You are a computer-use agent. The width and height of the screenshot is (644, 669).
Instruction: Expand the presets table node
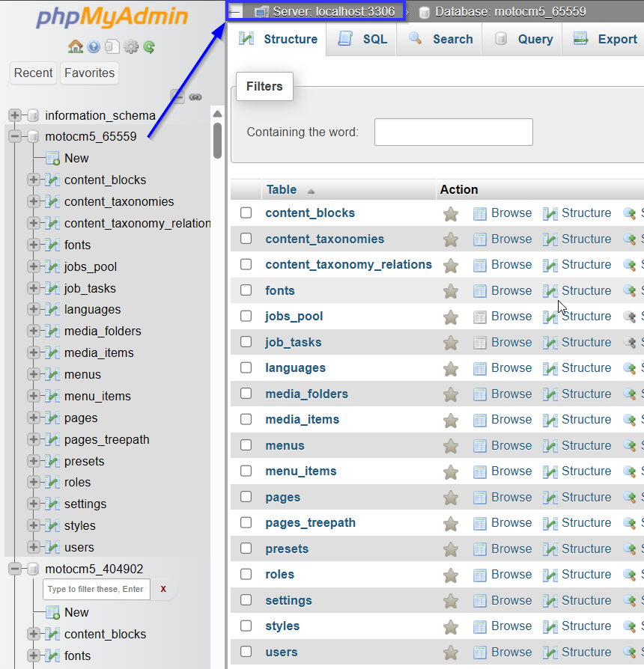(x=33, y=461)
